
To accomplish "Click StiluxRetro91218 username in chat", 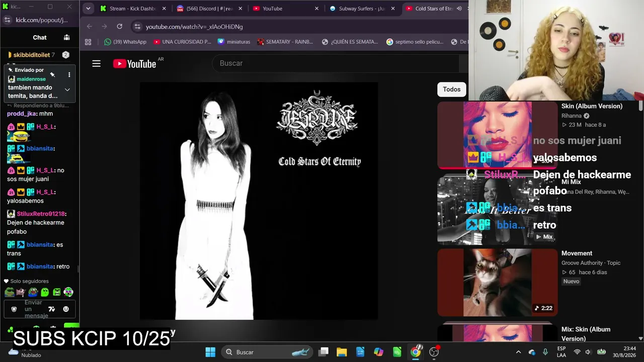I will click(x=41, y=214).
